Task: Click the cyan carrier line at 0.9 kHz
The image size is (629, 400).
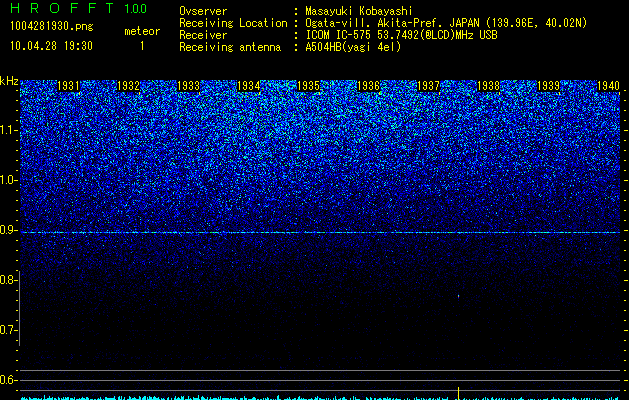Action: [x=320, y=233]
